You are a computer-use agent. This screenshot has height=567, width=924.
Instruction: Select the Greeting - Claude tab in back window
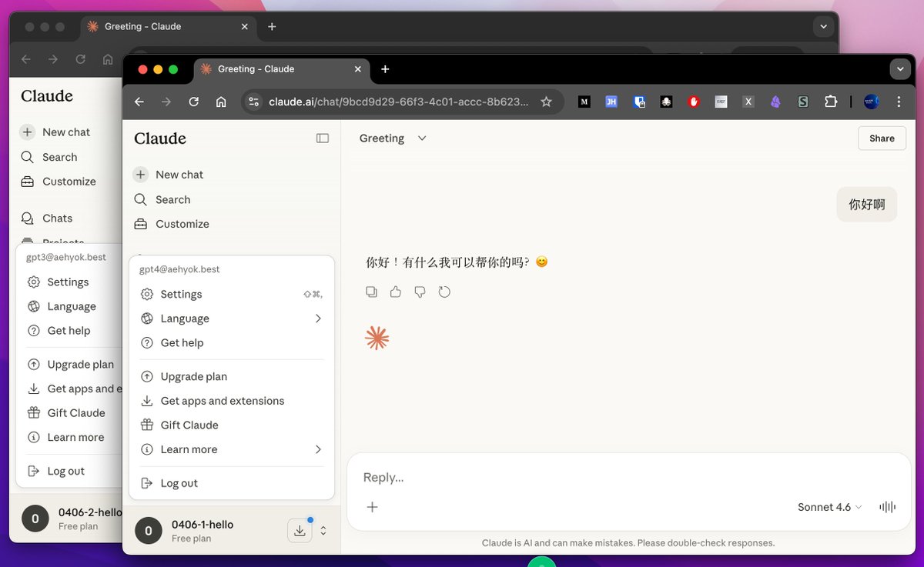169,26
